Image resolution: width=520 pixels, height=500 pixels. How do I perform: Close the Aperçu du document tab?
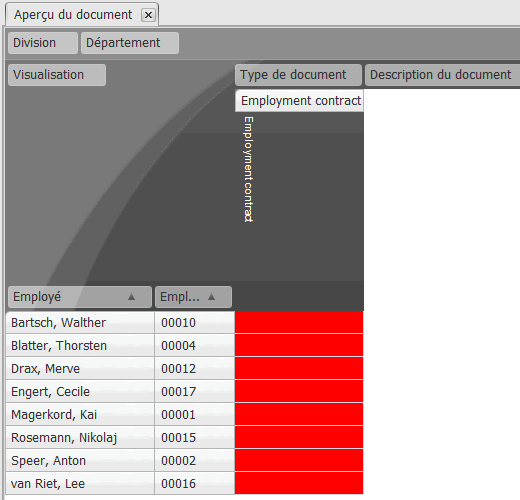[148, 15]
